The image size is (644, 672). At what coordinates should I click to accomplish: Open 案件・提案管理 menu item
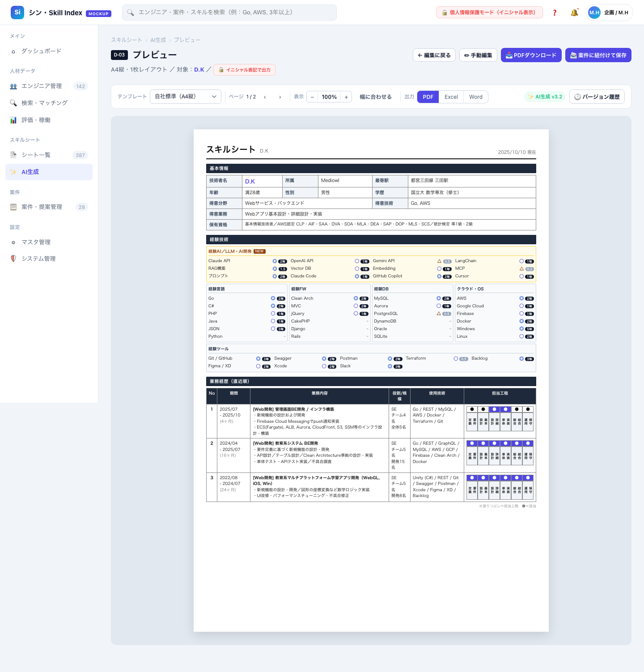(49, 207)
